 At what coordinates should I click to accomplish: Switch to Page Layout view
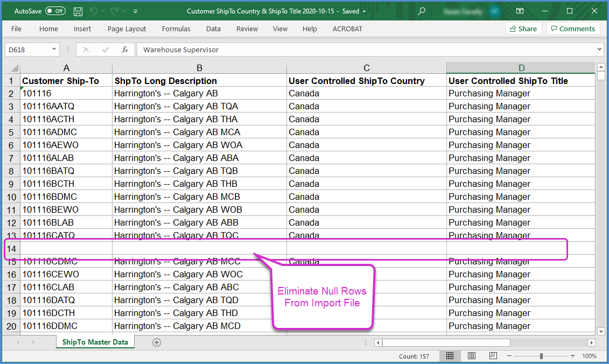click(472, 356)
